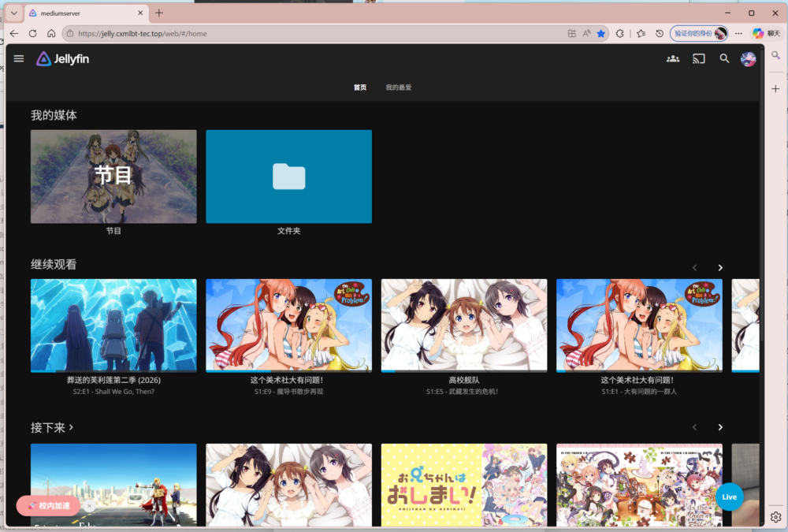Click the SyncPlay group icon

click(672, 59)
